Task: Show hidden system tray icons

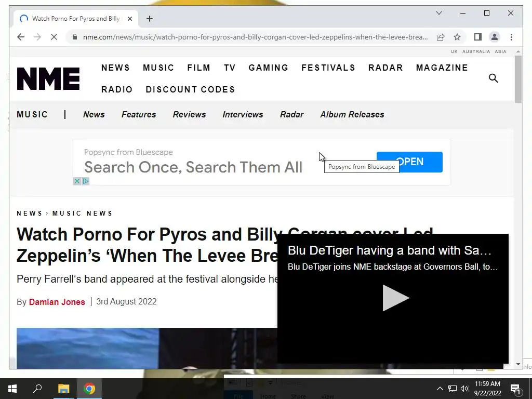Action: pos(440,389)
